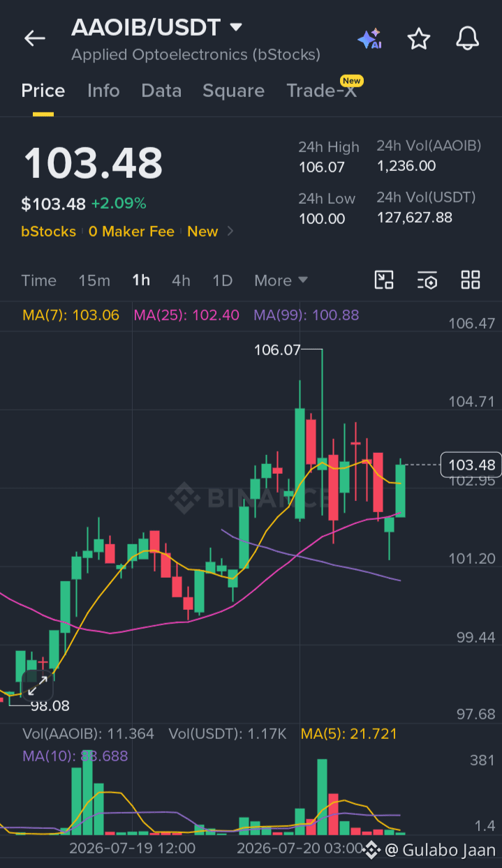Expand the bStocks promo chevron
This screenshot has height=868, width=502.
click(230, 232)
